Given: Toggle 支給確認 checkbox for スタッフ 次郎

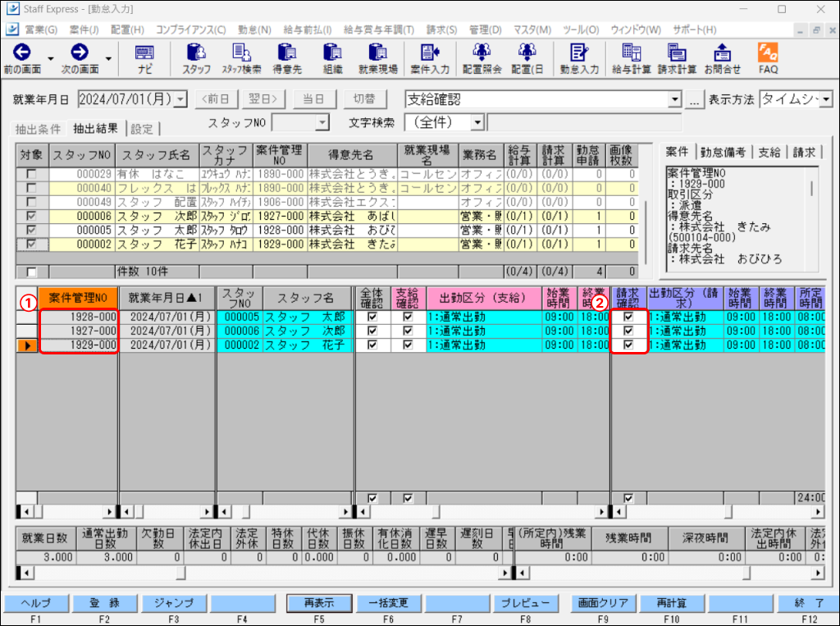Looking at the screenshot, I should (x=408, y=331).
